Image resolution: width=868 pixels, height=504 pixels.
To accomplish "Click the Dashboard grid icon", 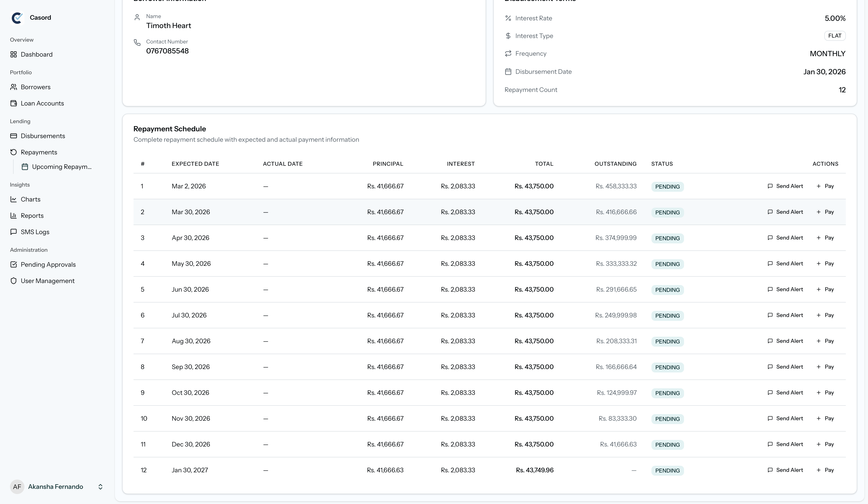I will [13, 55].
